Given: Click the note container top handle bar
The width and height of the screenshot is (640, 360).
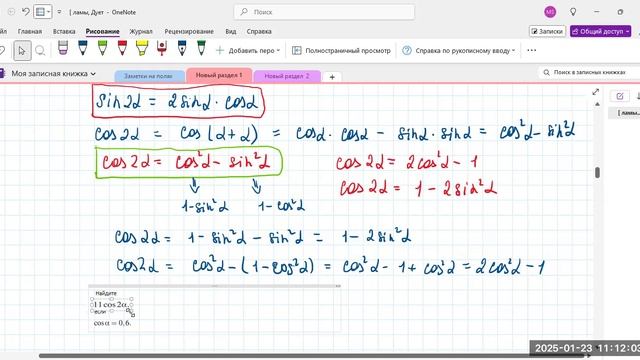Looking at the screenshot, I should 215,286.
